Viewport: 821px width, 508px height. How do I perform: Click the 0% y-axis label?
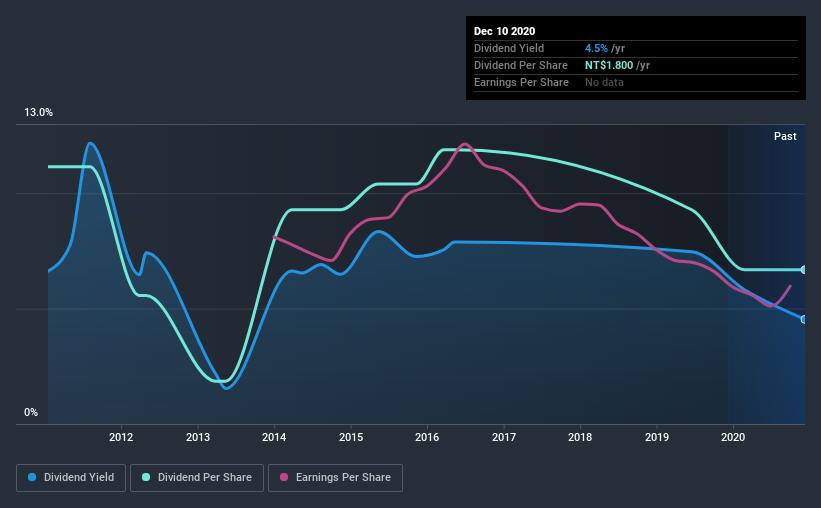[x=31, y=413]
